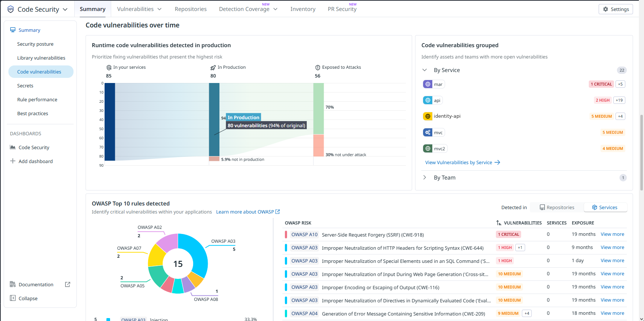The width and height of the screenshot is (644, 321).
Task: Click the mar service globe icon
Action: [428, 84]
